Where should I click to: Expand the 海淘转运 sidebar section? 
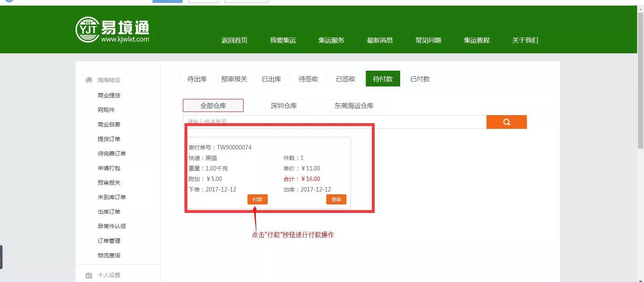pos(109,80)
